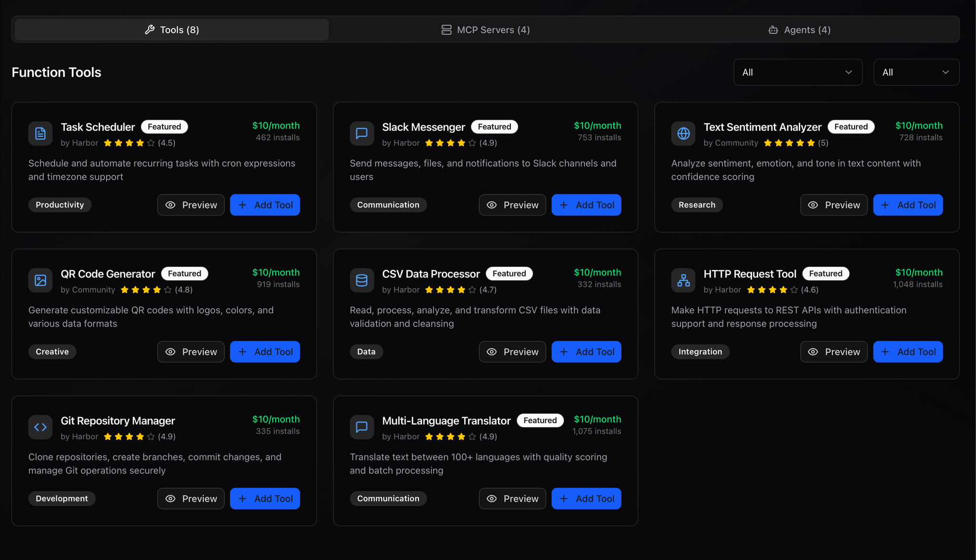Viewport: 976px width, 560px height.
Task: Click the Task Scheduler document icon
Action: [41, 133]
